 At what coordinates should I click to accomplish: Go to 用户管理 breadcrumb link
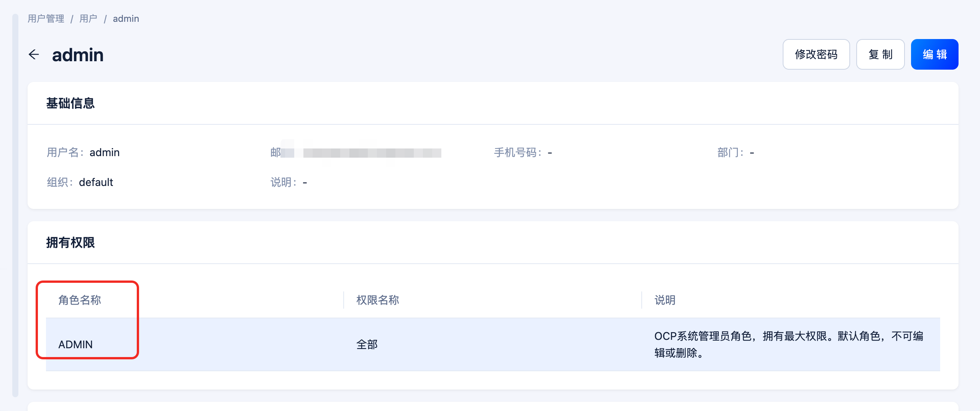tap(46, 19)
